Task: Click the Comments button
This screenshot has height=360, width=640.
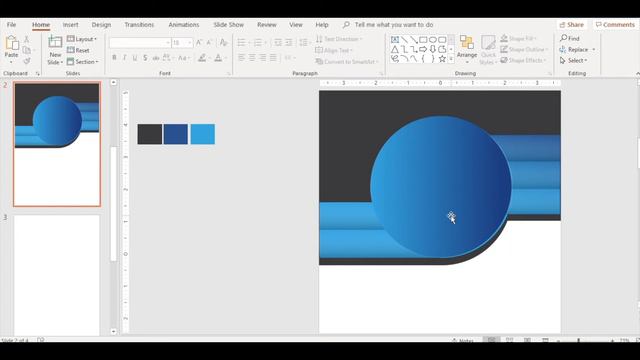Action: (x=615, y=25)
